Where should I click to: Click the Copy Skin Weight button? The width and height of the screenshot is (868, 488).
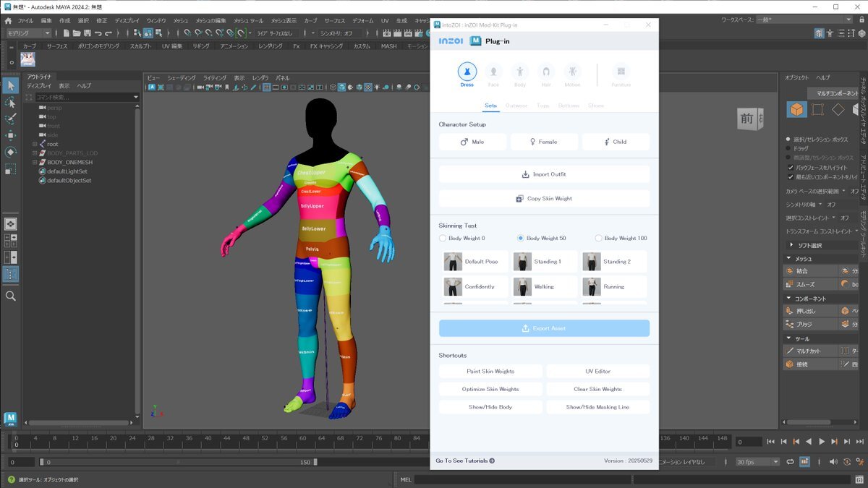tap(544, 198)
